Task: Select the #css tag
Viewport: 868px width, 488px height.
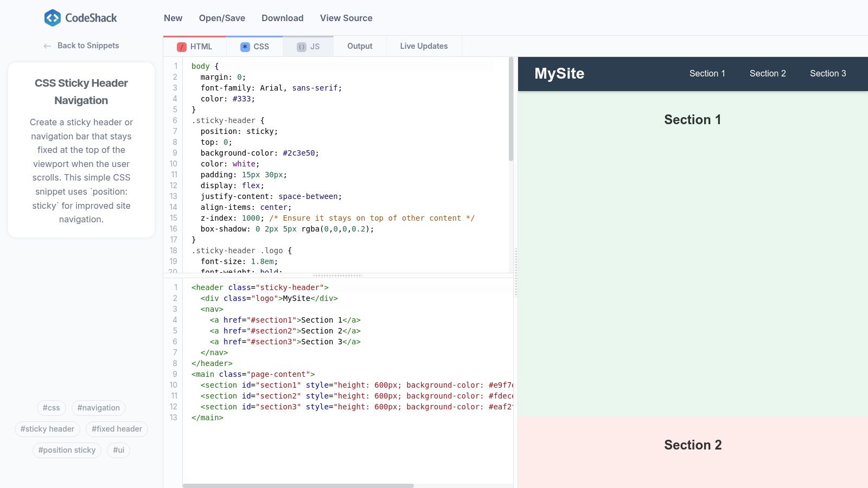Action: [52, 408]
